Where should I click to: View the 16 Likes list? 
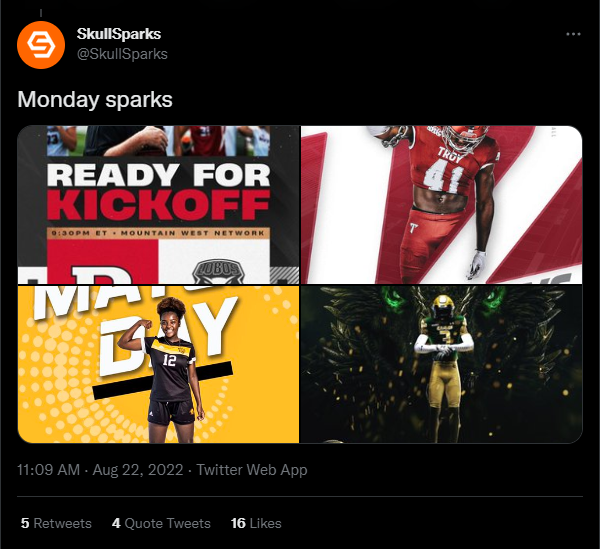[256, 523]
